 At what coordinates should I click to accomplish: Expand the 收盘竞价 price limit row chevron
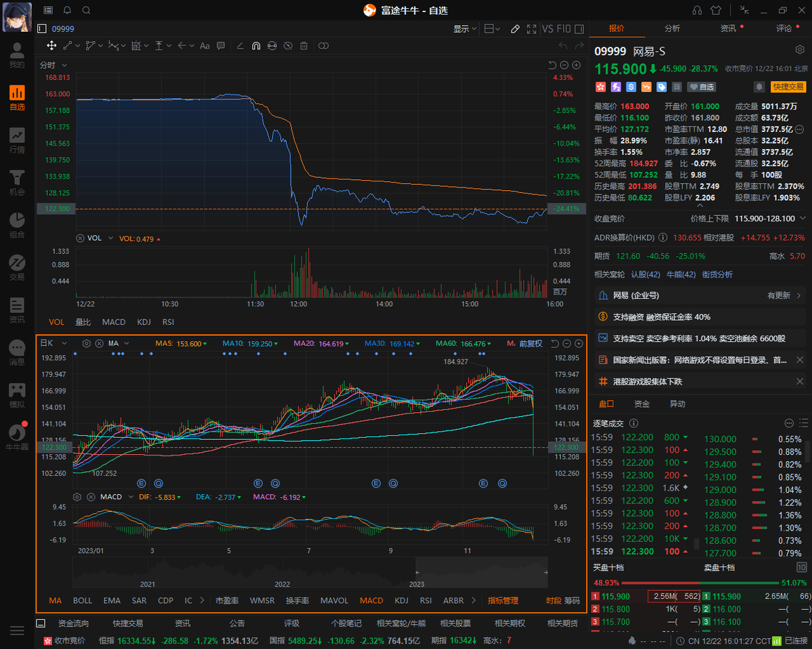coord(803,219)
